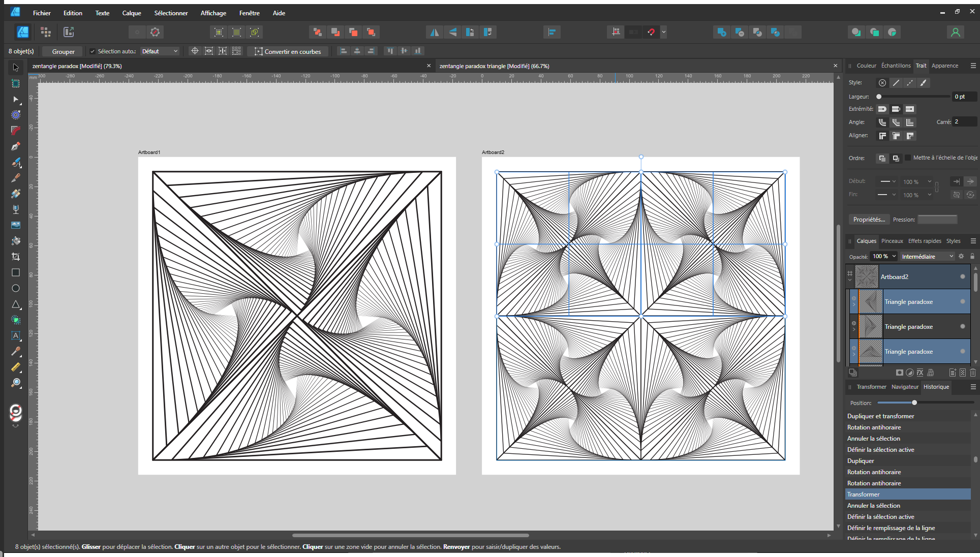Select the Artistic Text tool

(x=16, y=335)
